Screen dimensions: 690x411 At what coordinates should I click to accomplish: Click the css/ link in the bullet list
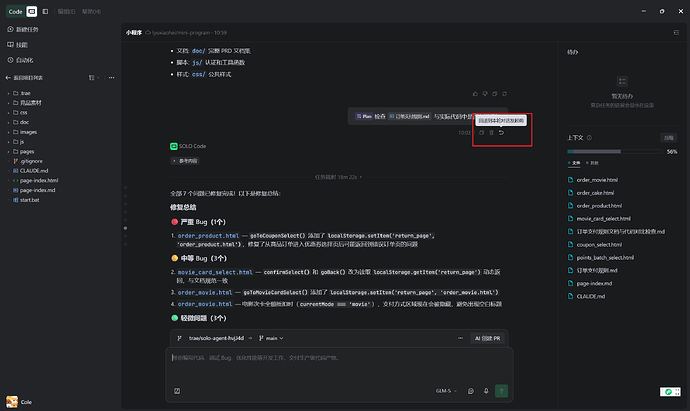[x=198, y=74]
